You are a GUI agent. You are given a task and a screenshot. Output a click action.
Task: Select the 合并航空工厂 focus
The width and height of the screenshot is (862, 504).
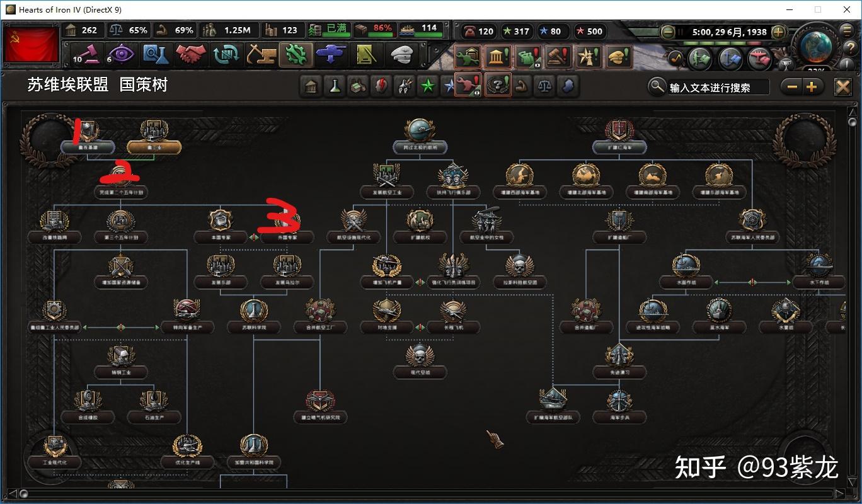(x=320, y=318)
